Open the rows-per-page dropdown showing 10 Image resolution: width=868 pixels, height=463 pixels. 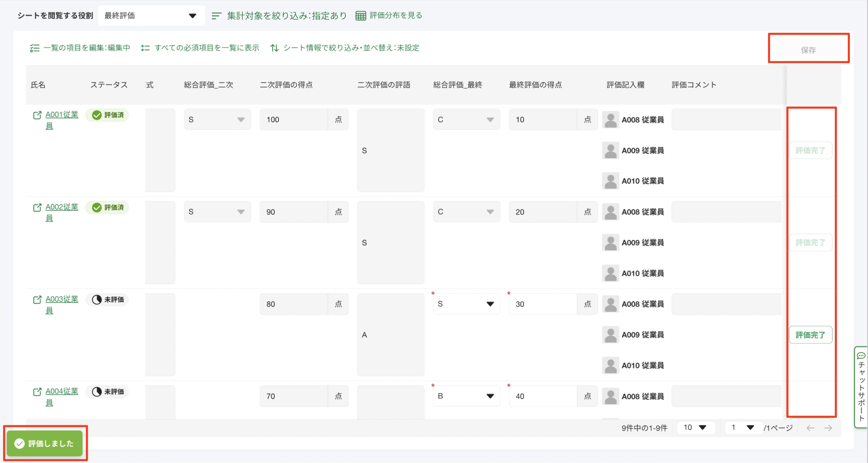(x=696, y=427)
